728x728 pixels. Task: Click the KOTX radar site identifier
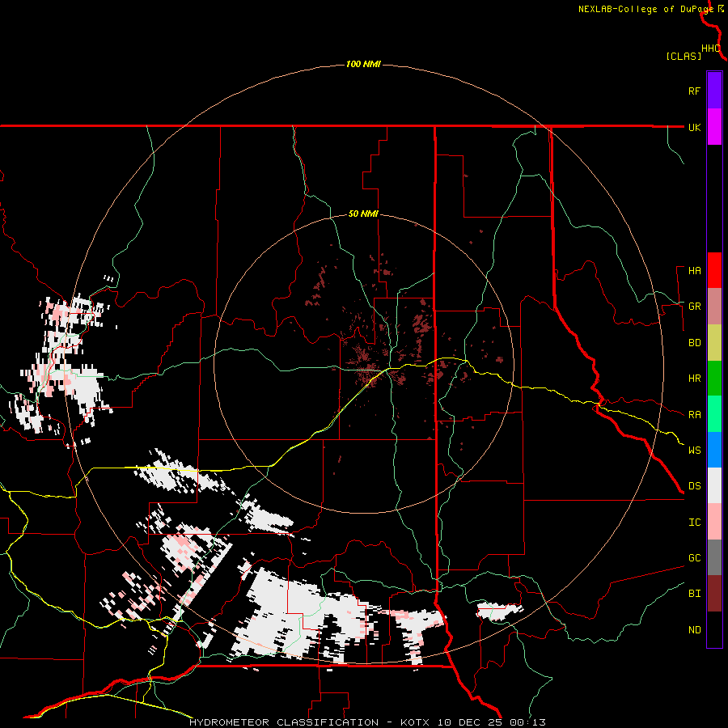click(x=415, y=722)
